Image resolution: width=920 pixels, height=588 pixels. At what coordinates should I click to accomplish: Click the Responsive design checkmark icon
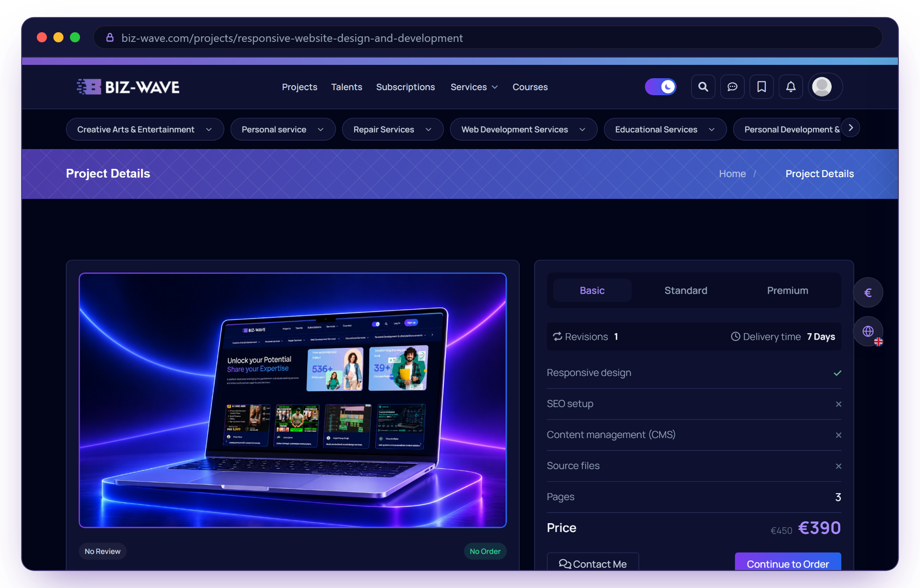pyautogui.click(x=838, y=373)
